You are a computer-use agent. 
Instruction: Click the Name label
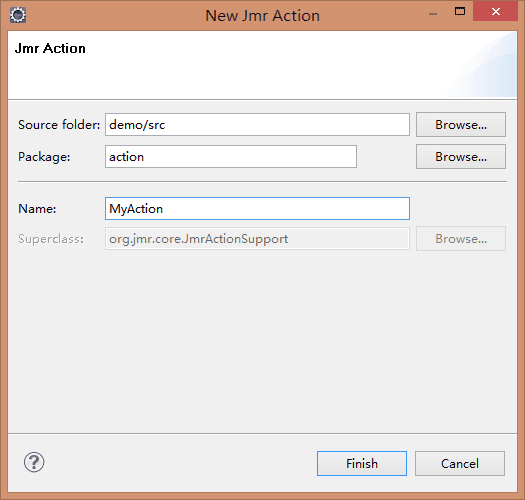click(37, 209)
